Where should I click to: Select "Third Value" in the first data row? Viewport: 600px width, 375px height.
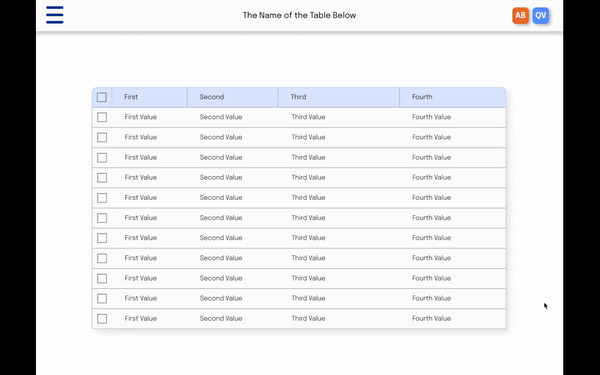click(x=308, y=117)
